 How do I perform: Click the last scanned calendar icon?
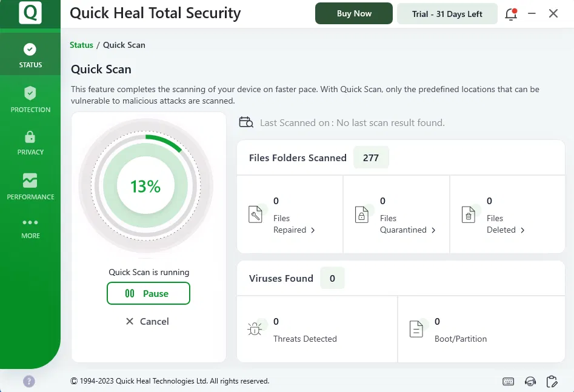246,122
